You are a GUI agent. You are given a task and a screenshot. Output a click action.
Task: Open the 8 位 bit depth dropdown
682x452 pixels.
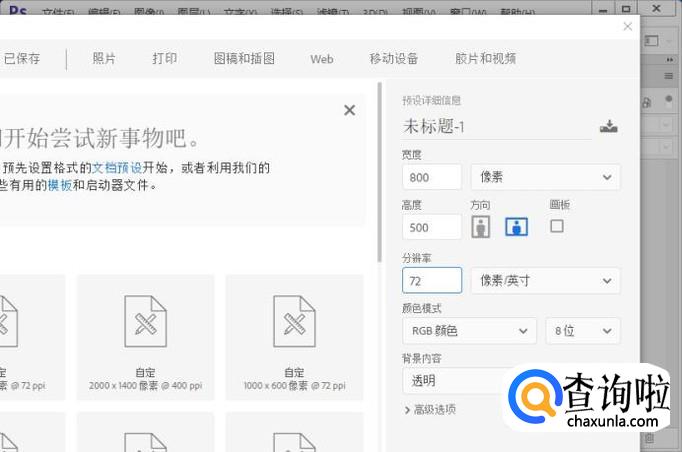click(583, 331)
